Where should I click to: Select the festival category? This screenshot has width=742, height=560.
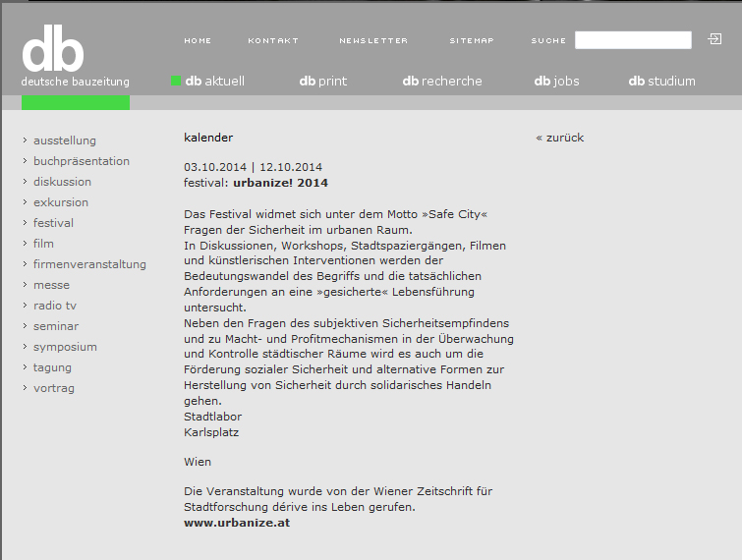(53, 223)
